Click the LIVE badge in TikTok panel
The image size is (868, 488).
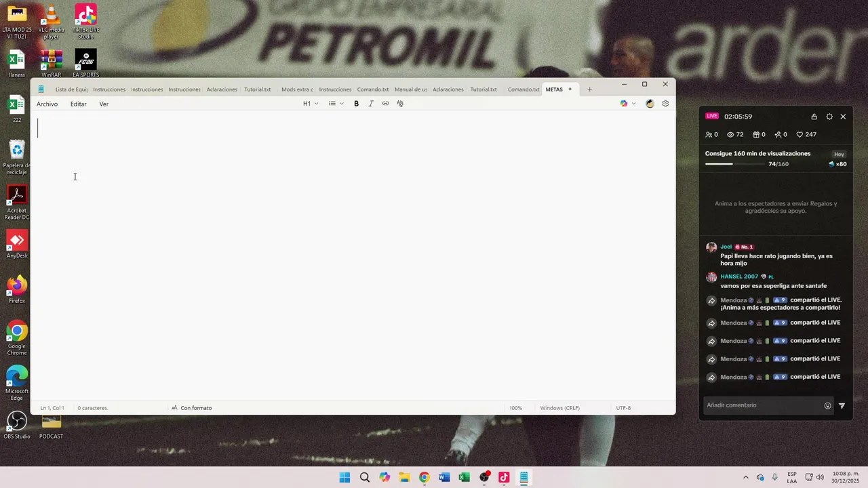click(712, 116)
